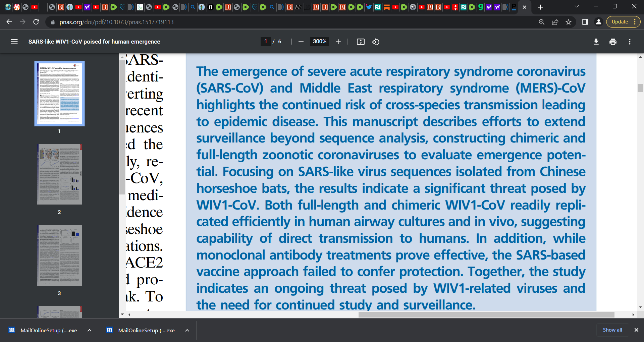644x342 pixels.
Task: Print the PDF document
Action: (x=613, y=42)
